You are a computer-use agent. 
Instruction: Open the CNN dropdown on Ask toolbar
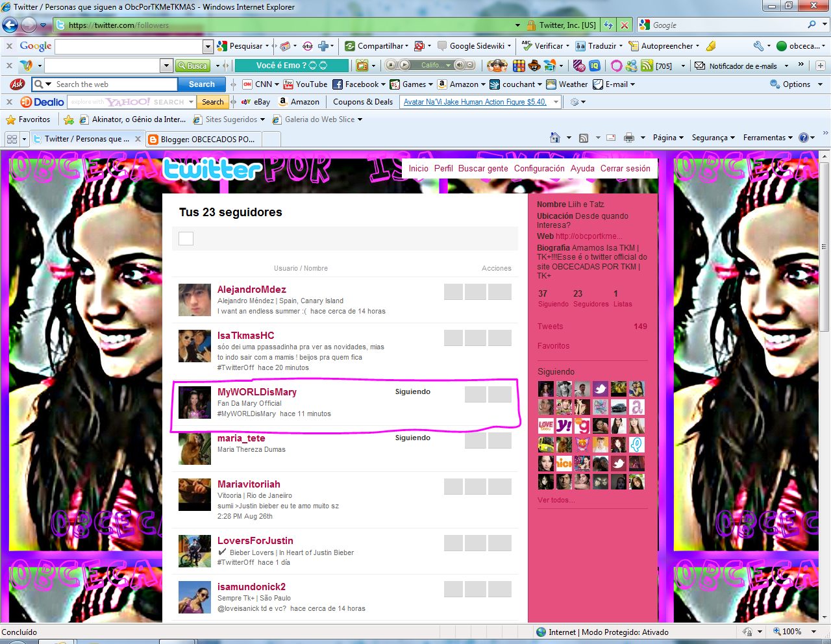277,84
